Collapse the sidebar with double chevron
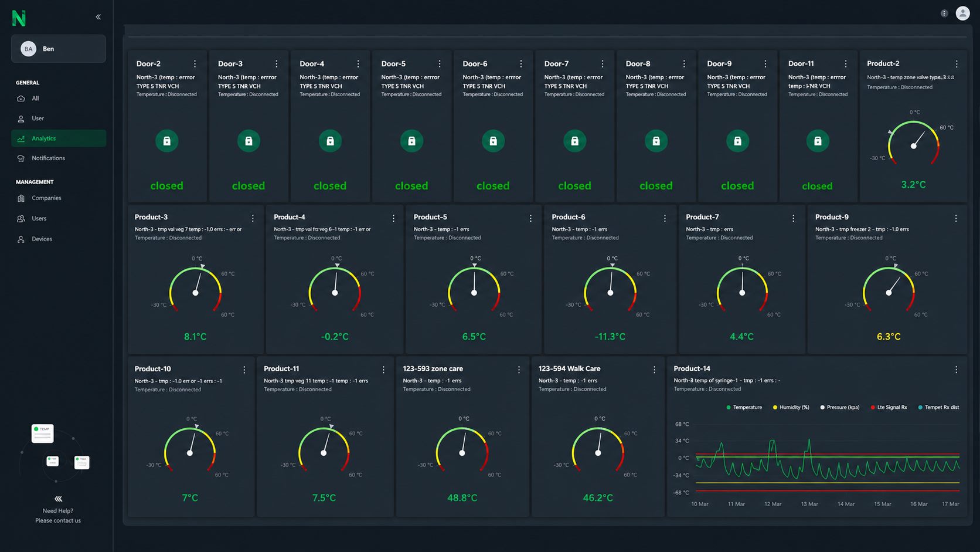The image size is (980, 552). pyautogui.click(x=98, y=17)
